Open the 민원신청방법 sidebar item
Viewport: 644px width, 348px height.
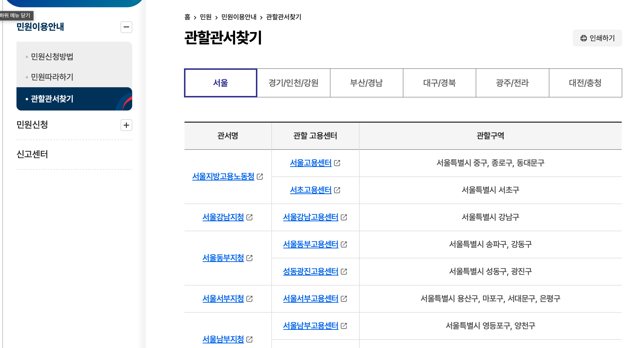pyautogui.click(x=52, y=56)
